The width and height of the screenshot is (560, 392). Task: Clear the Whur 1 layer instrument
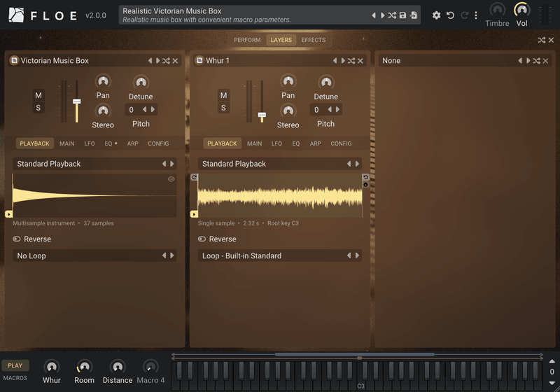pos(360,61)
